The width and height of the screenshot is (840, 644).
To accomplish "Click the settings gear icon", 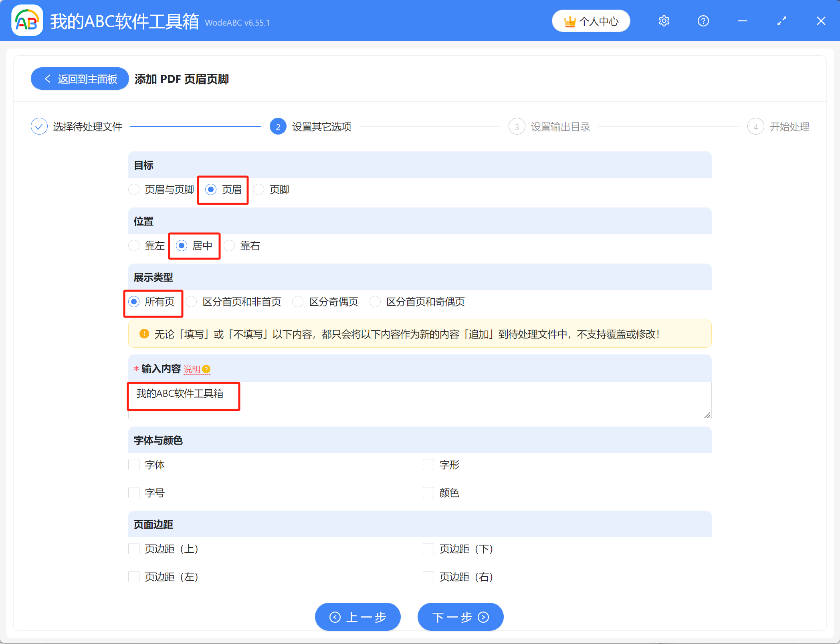I will pos(664,21).
